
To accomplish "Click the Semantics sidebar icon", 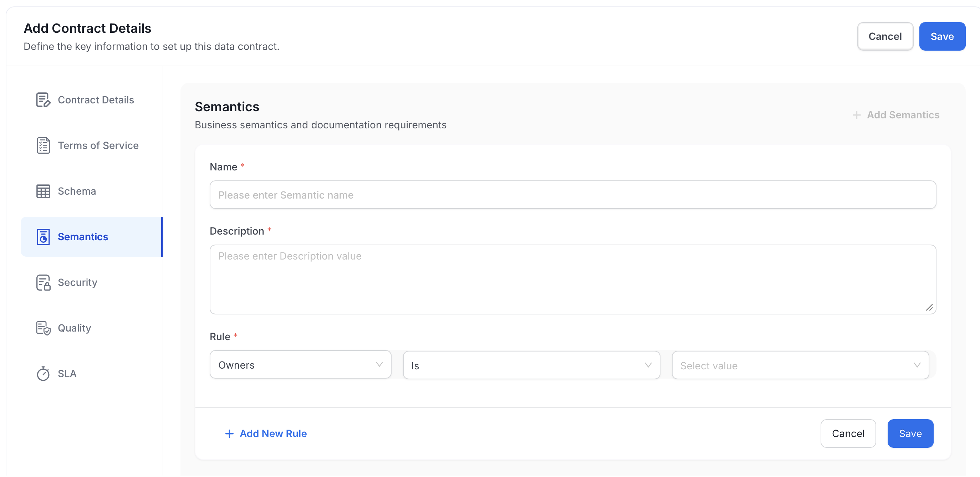I will [x=43, y=237].
